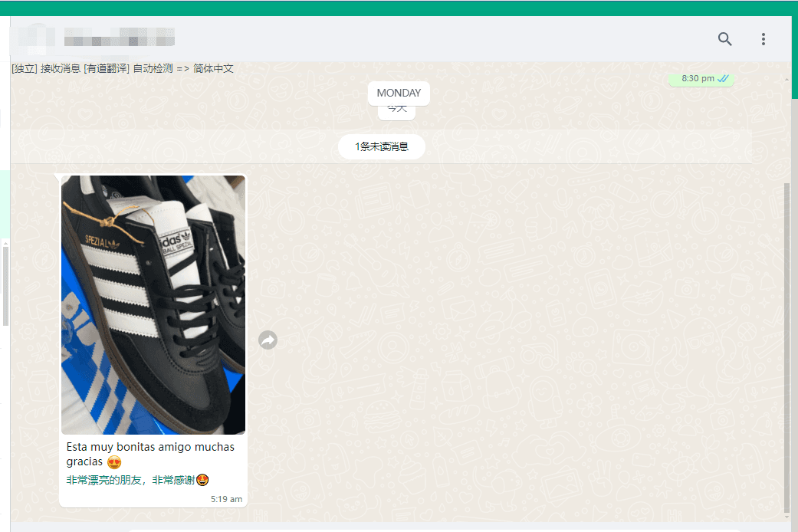This screenshot has width=798, height=532.
Task: Open the chat search magnifier icon
Action: (x=724, y=39)
